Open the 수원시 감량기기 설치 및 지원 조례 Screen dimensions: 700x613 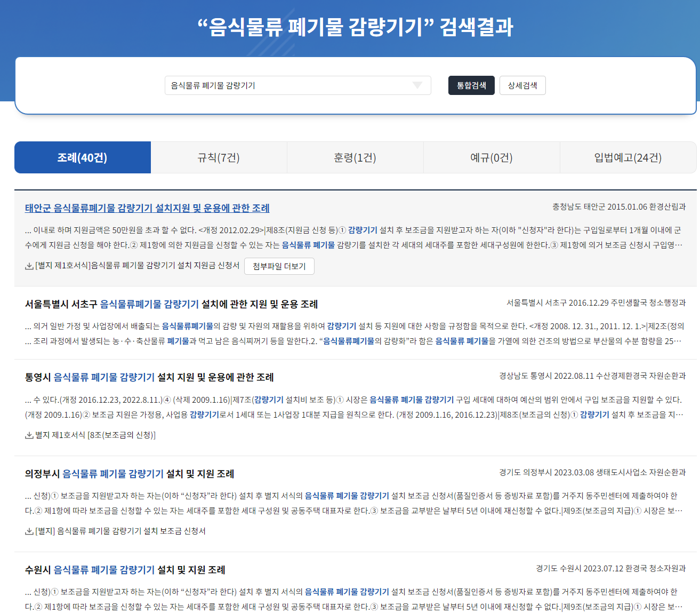(x=125, y=570)
